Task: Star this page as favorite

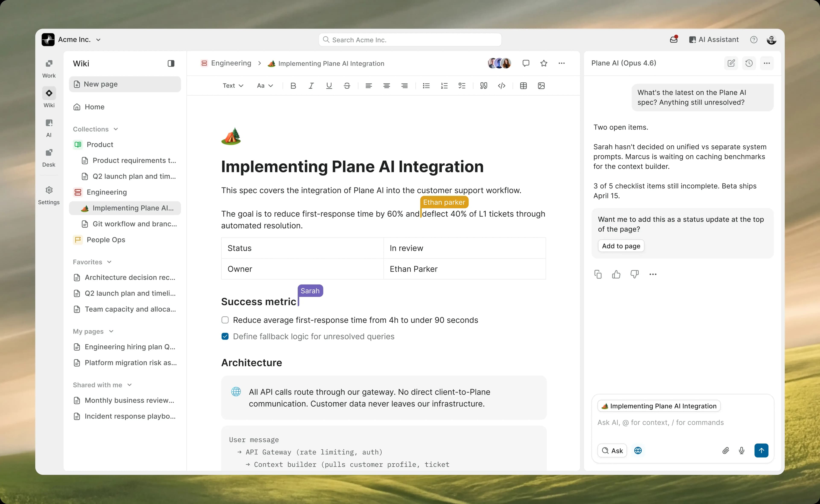Action: (x=544, y=63)
